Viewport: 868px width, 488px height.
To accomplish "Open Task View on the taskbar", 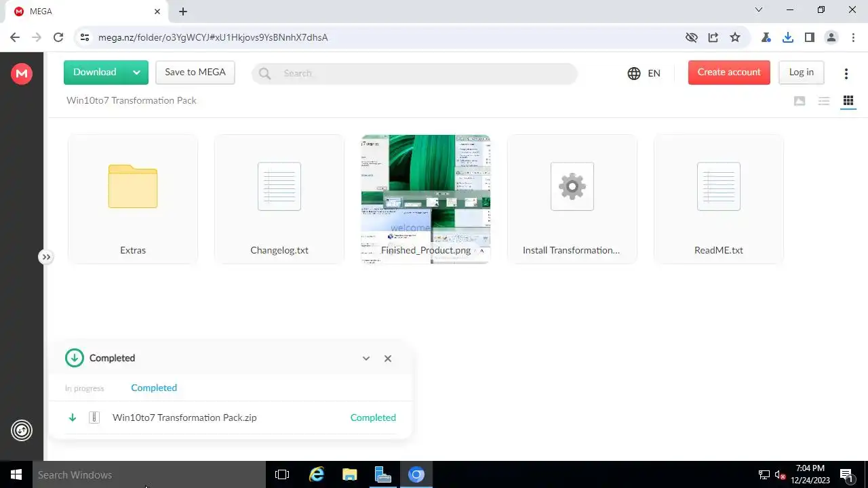I will [282, 474].
